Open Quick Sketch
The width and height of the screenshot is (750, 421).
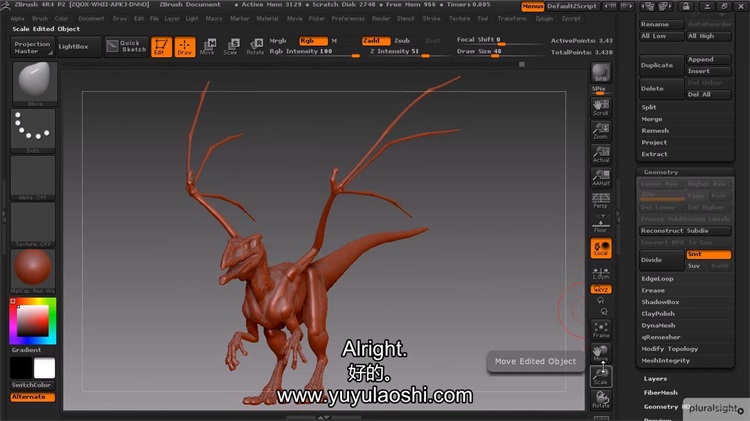[126, 46]
